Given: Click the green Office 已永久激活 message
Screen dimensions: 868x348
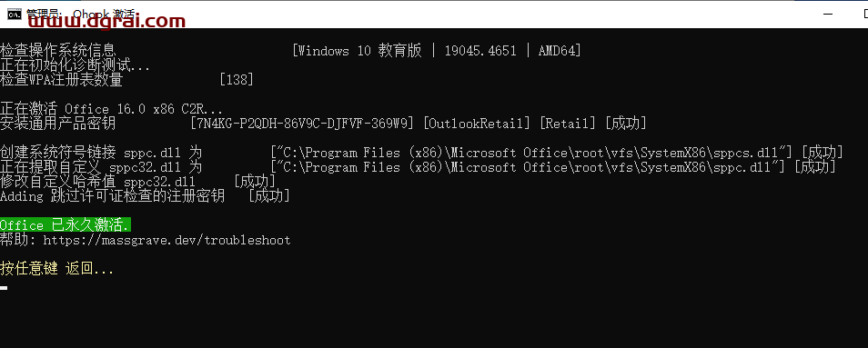Looking at the screenshot, I should point(66,224).
